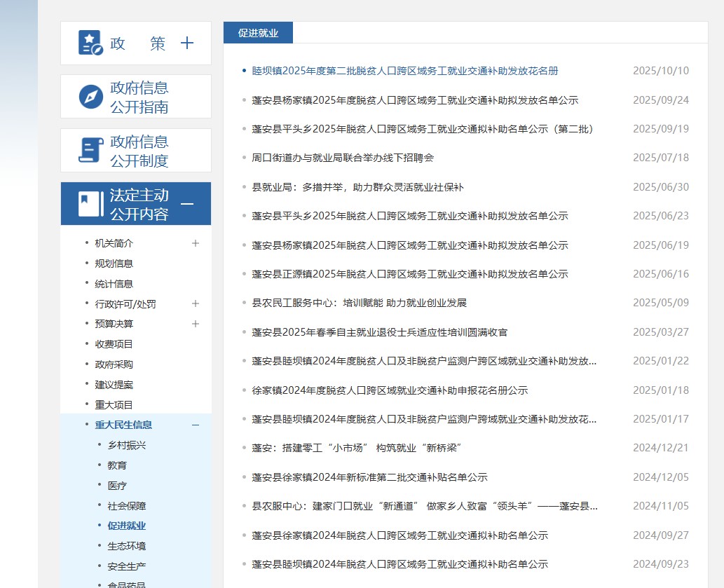Open 乡村振兴 in the sidebar
The width and height of the screenshot is (724, 588).
[x=127, y=445]
